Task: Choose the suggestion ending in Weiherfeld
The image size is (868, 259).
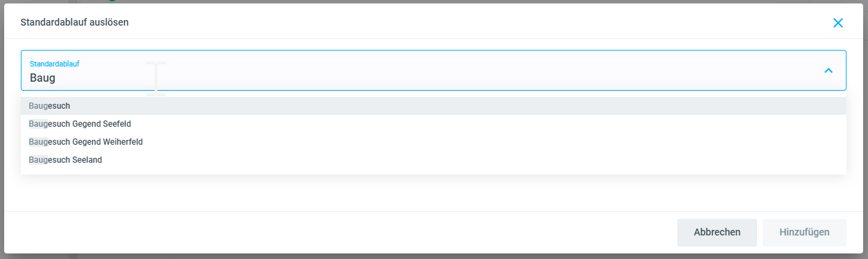Action: (x=433, y=142)
